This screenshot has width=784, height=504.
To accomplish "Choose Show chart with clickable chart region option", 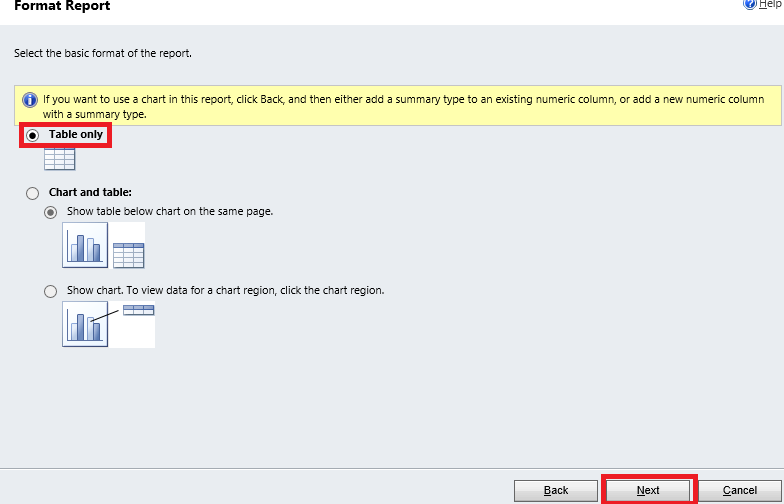I will tap(50, 291).
